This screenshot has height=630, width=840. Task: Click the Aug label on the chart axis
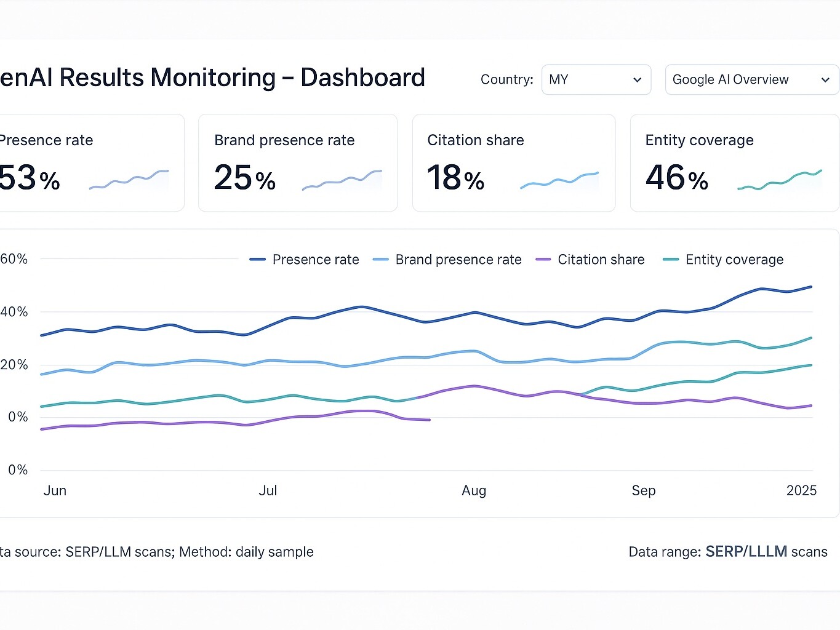(474, 490)
